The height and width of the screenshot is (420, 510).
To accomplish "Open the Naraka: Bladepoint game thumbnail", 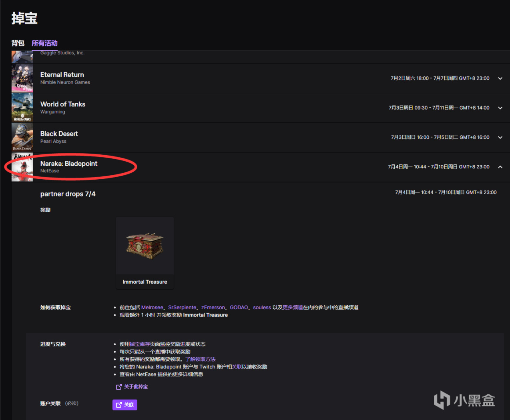I will [22, 167].
